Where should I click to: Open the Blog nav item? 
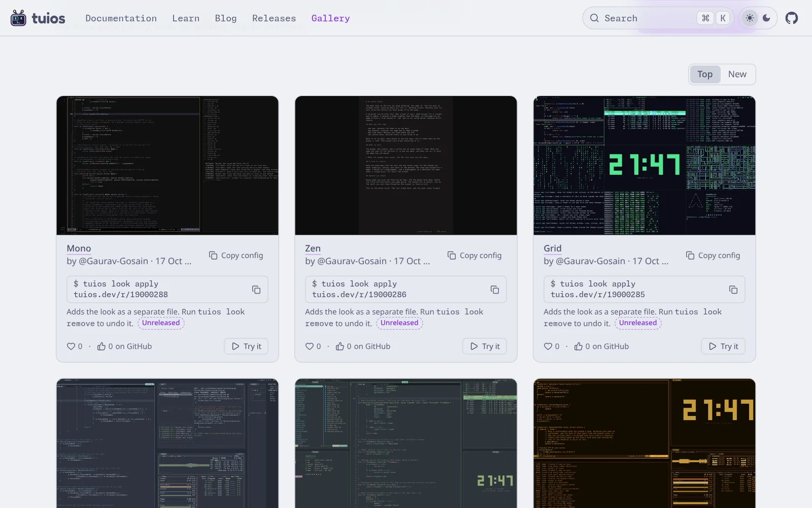(x=226, y=18)
